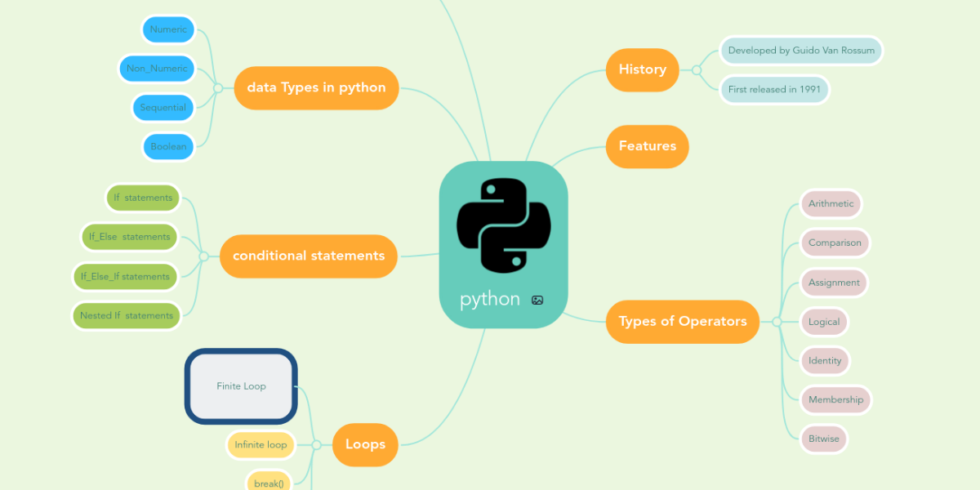Select the conditional statements node

[309, 256]
